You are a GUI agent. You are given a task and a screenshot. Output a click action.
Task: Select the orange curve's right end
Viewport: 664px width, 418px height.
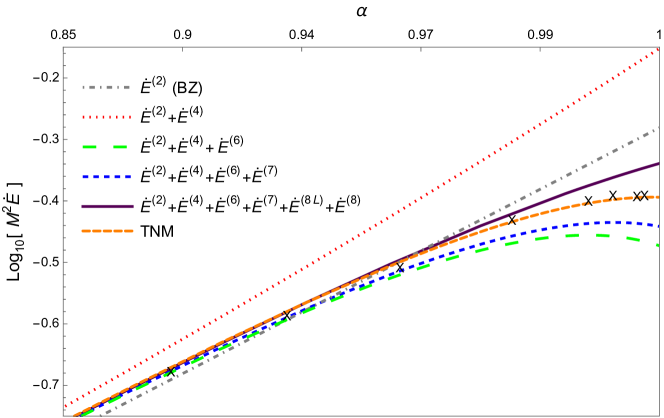point(657,197)
